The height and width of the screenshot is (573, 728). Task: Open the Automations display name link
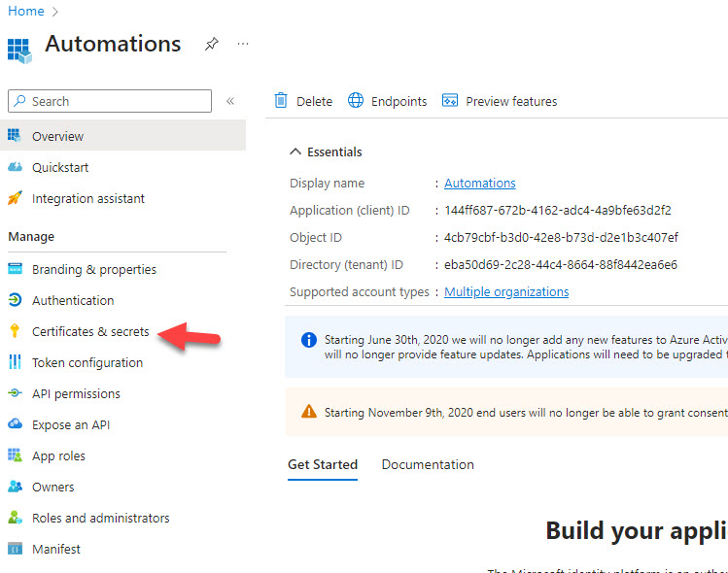(x=479, y=183)
